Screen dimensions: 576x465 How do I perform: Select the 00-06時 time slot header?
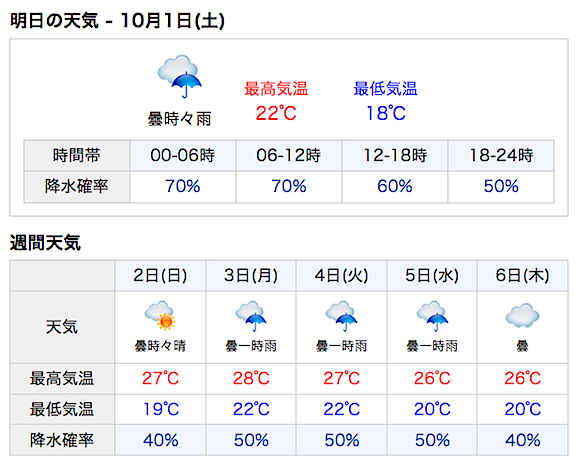[183, 155]
